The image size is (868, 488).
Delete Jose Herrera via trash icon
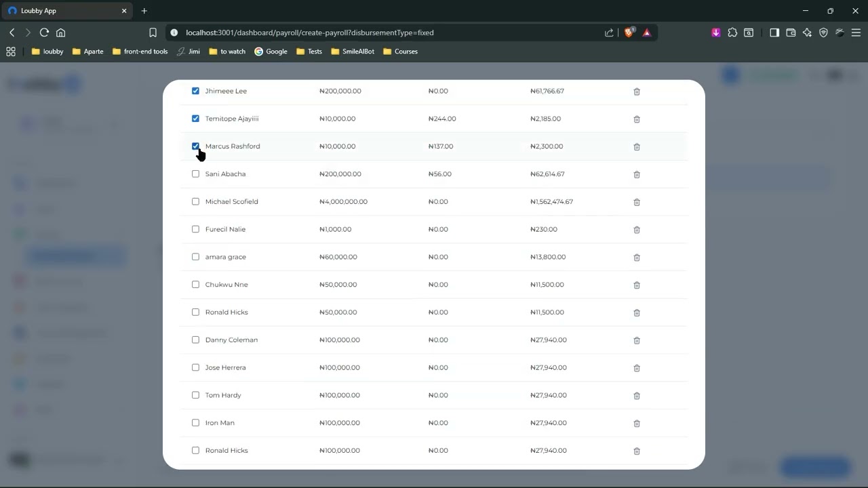[637, 368]
